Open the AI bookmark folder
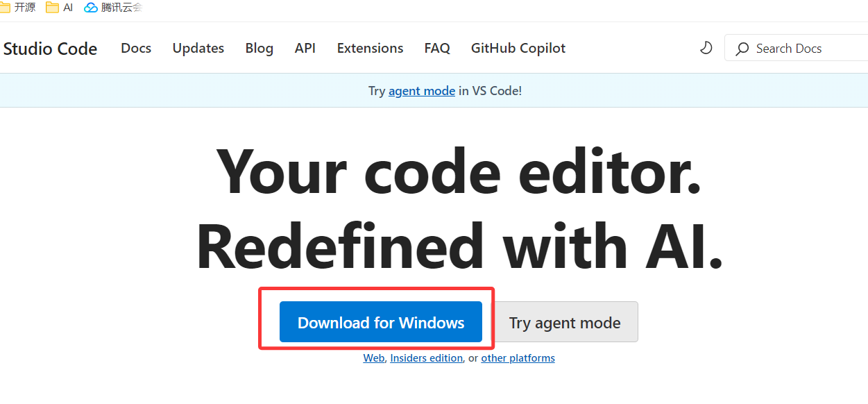This screenshot has height=404, width=868. 60,8
